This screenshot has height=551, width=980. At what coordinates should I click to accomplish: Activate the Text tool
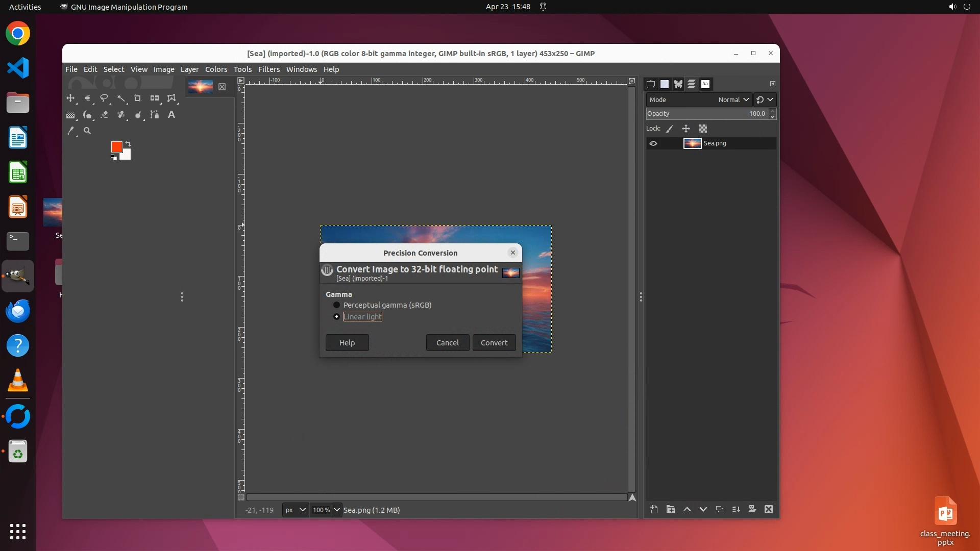pos(171,115)
